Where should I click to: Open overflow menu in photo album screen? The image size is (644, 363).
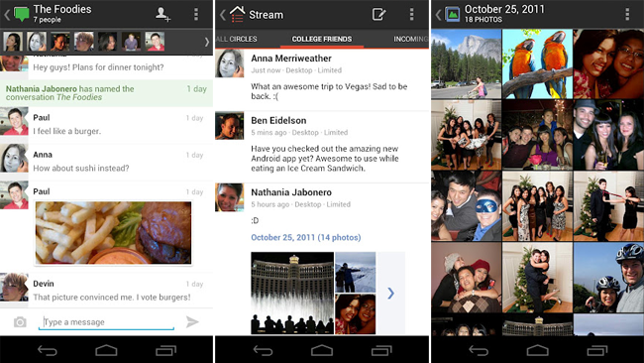point(627,15)
